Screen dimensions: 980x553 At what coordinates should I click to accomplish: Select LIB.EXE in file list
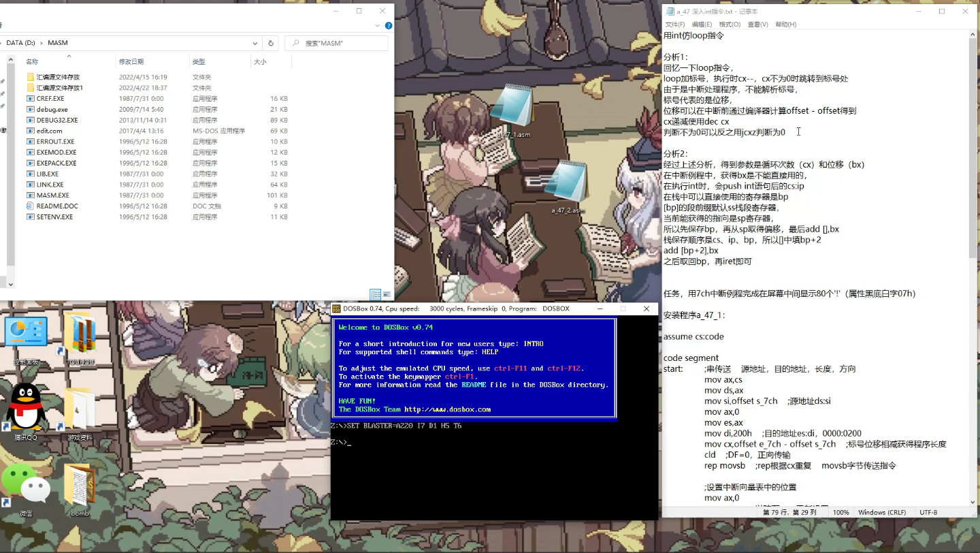(x=157, y=174)
